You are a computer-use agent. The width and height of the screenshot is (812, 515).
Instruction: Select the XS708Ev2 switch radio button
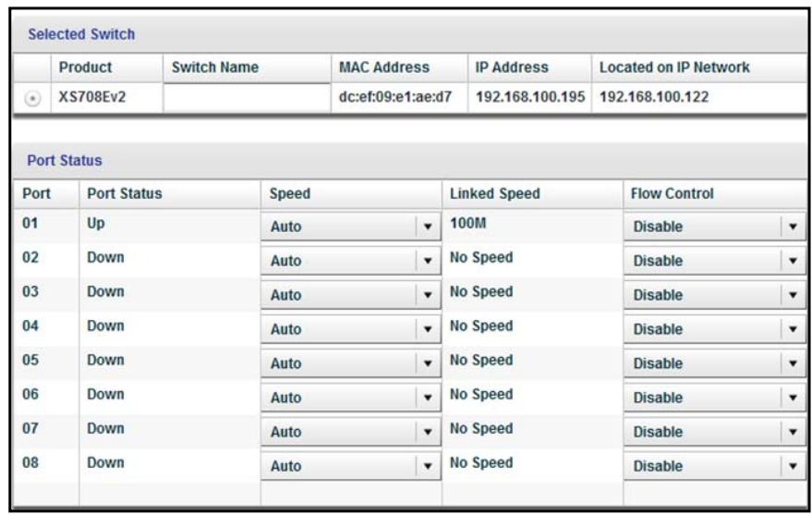(x=32, y=98)
